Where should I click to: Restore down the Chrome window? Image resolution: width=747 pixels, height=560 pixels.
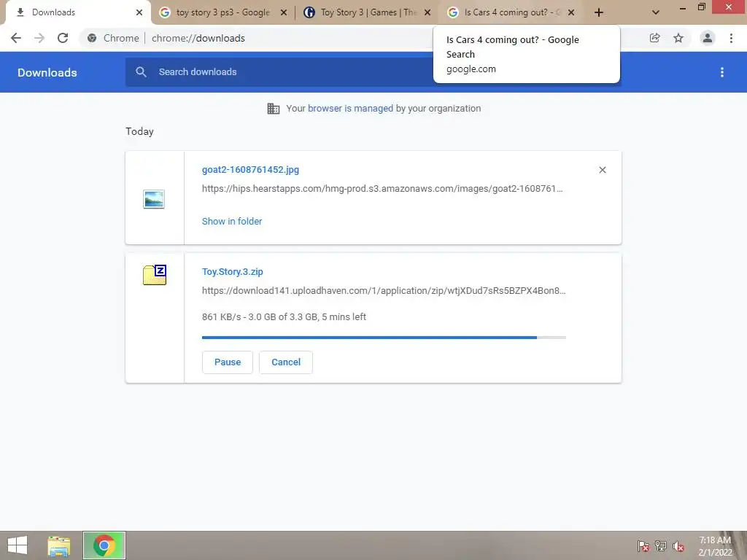click(701, 7)
